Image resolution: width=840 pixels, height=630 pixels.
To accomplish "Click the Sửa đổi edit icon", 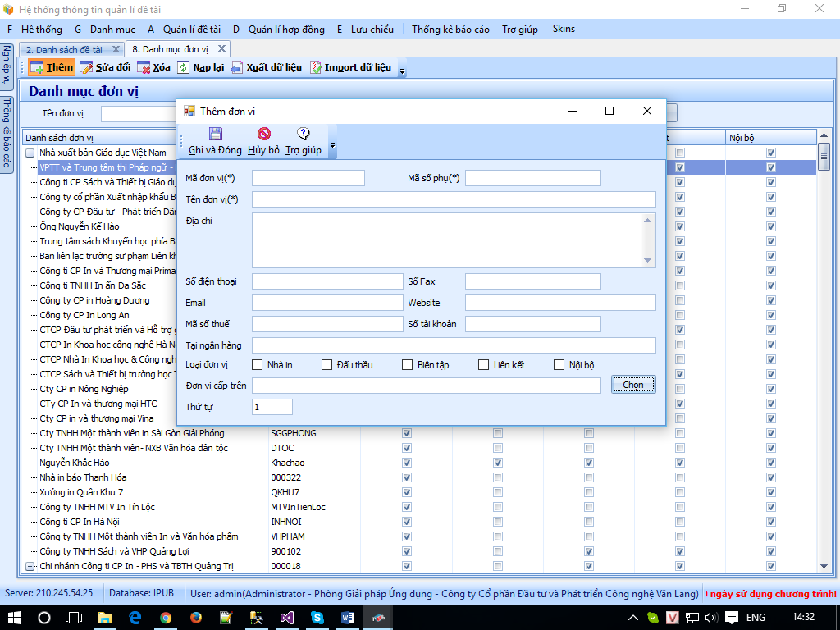I will [86, 67].
